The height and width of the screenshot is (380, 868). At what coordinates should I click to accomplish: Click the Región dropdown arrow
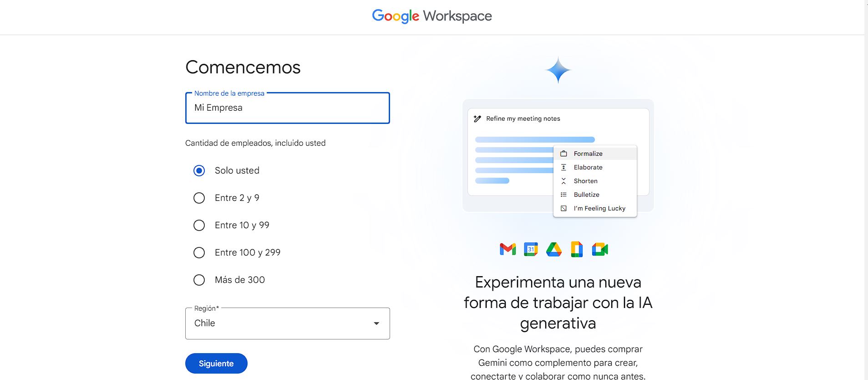coord(376,324)
